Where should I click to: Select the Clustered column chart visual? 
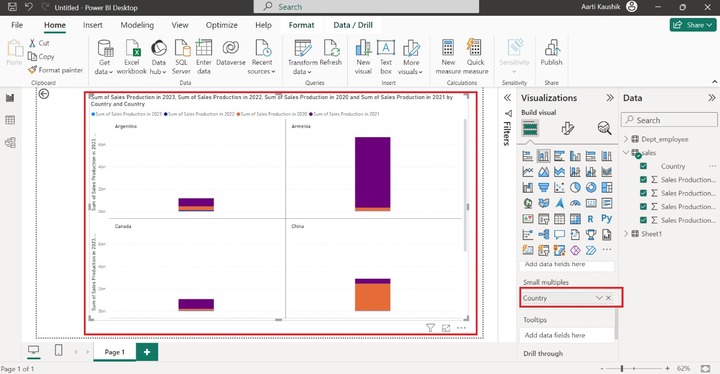[575, 156]
